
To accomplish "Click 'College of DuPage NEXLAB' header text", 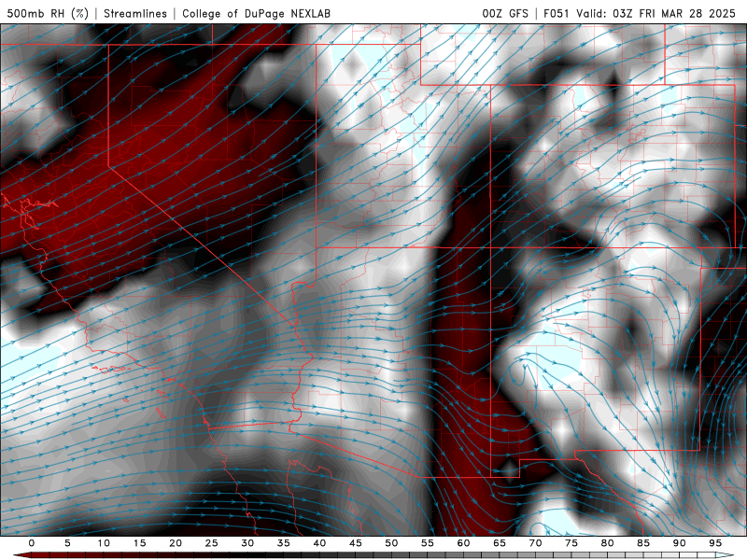I will pyautogui.click(x=256, y=13).
